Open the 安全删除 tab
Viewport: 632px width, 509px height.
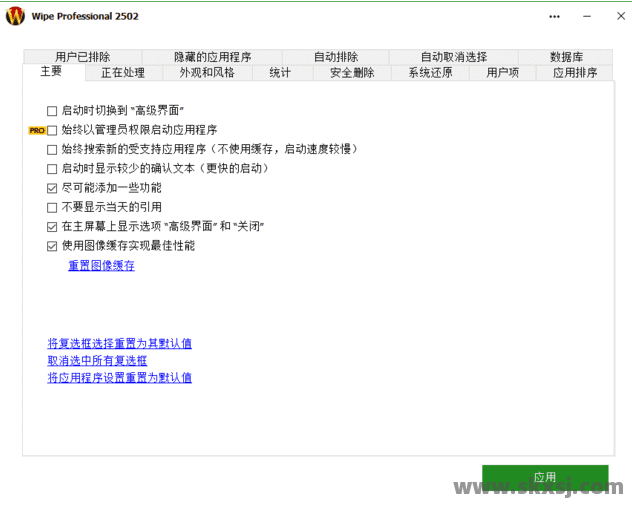(x=351, y=73)
